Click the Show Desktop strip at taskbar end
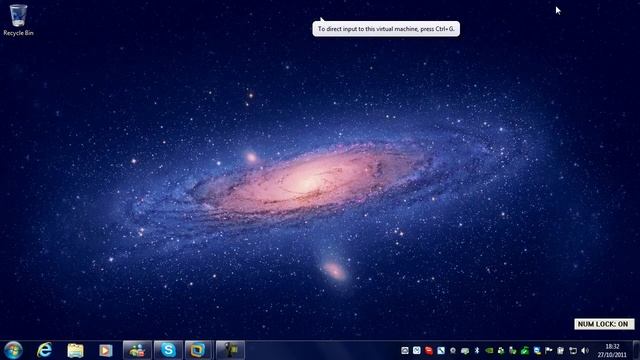 point(636,350)
